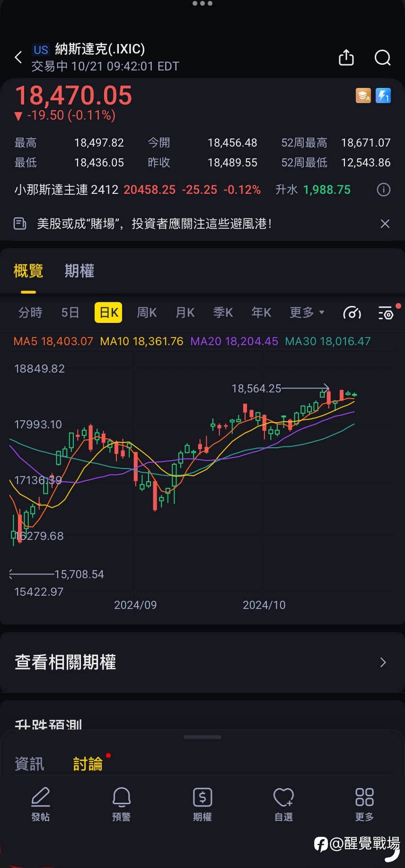The width and height of the screenshot is (405, 868).
Task: Select the 日K daily chart period
Action: click(108, 312)
